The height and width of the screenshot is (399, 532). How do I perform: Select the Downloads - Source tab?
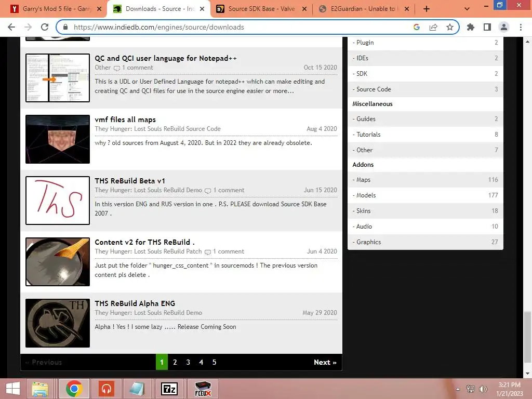[158, 9]
